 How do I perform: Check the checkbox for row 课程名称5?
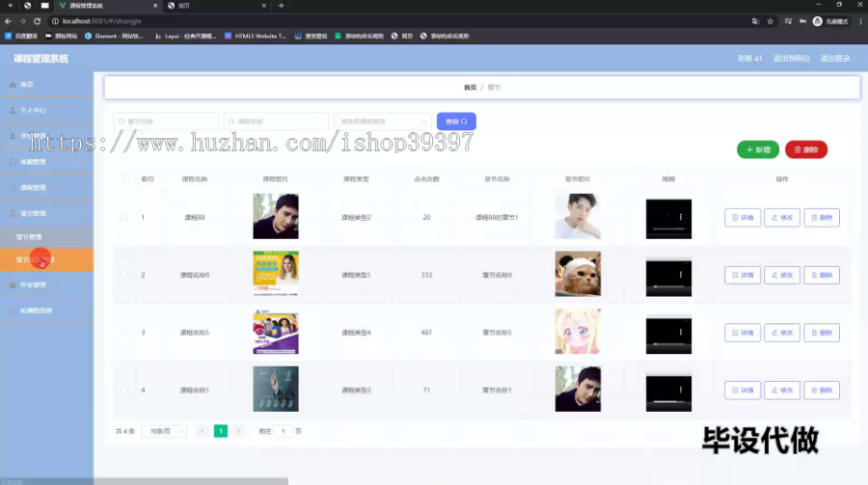point(125,333)
